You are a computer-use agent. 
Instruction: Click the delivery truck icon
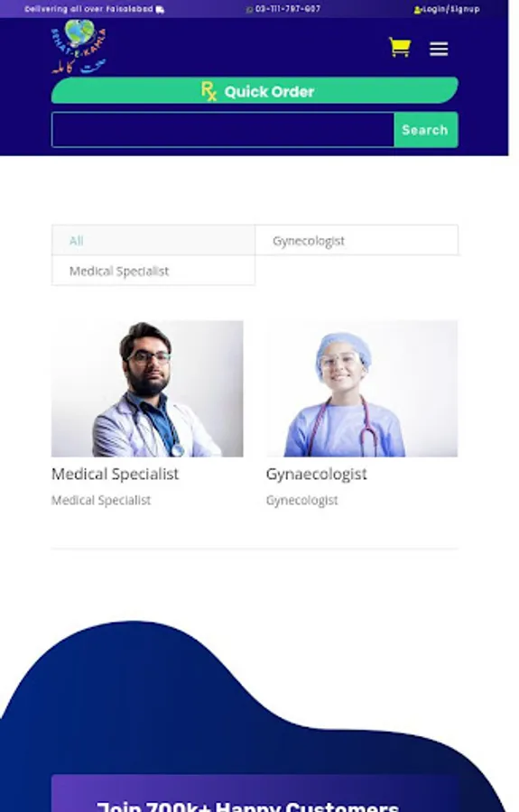[x=160, y=9]
